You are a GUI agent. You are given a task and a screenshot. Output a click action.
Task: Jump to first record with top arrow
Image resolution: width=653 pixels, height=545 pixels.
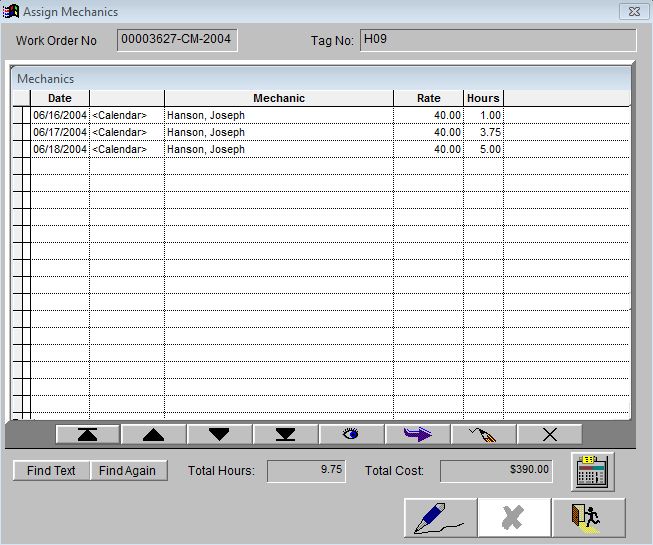tap(87, 434)
